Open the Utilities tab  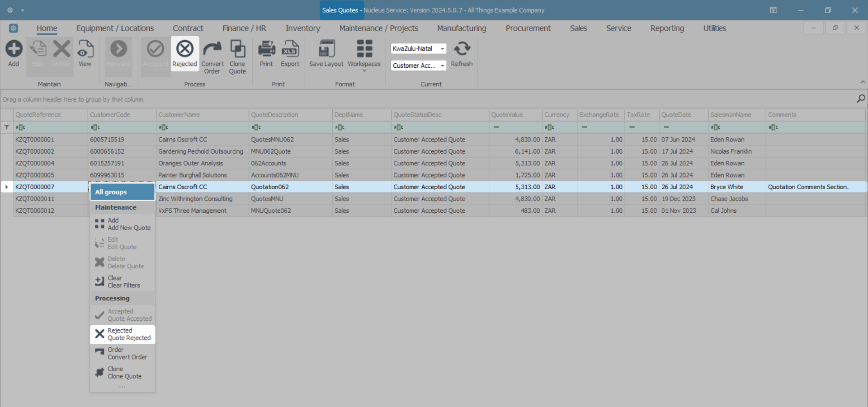coord(715,28)
